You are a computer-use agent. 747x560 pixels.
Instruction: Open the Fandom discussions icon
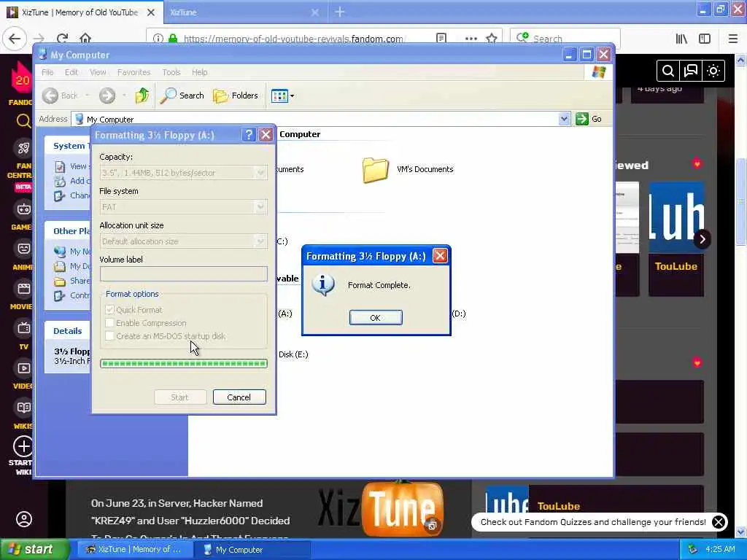[x=691, y=71]
